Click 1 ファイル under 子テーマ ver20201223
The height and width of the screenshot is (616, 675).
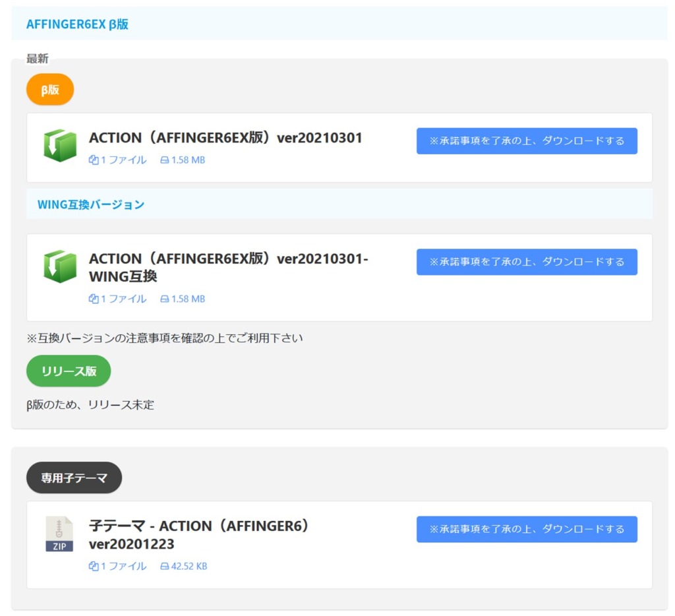pos(123,567)
